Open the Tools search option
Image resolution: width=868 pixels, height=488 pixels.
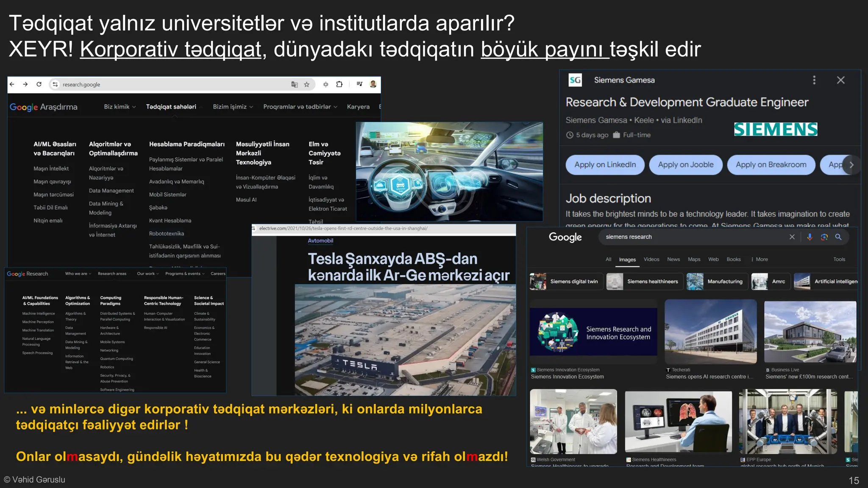[839, 259]
